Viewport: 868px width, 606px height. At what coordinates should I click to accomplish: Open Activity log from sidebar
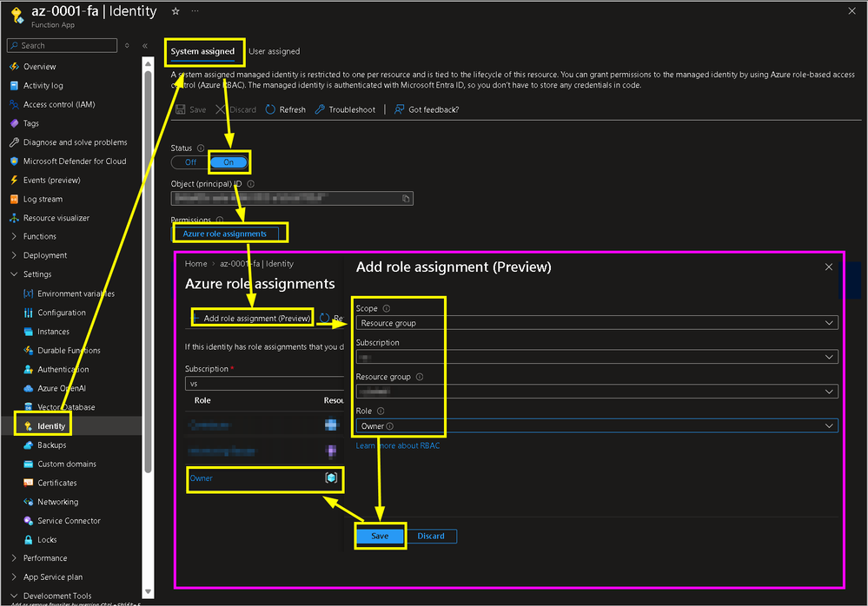point(43,86)
